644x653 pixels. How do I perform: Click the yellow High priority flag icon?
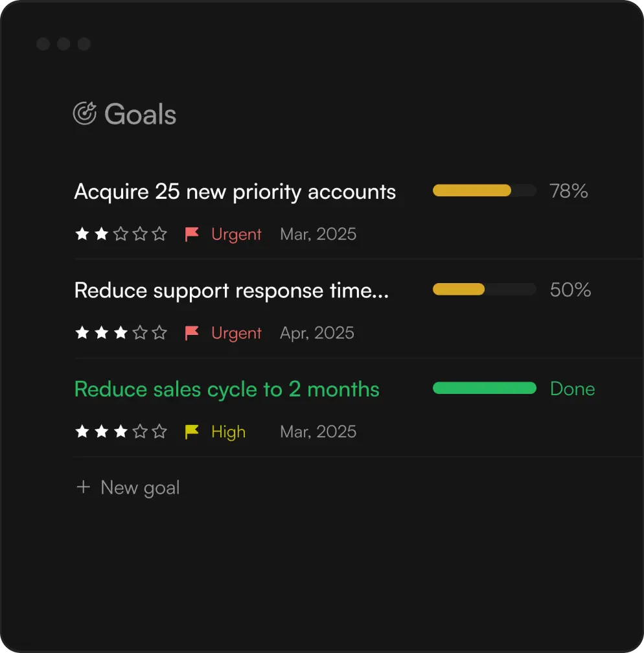tap(192, 431)
